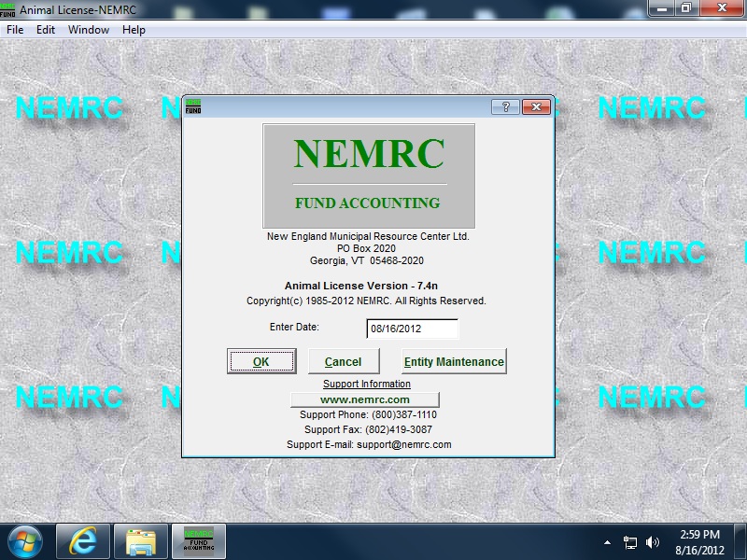Click the NEMRC Fund Accounting logo banner
This screenshot has height=560, width=747.
[369, 176]
